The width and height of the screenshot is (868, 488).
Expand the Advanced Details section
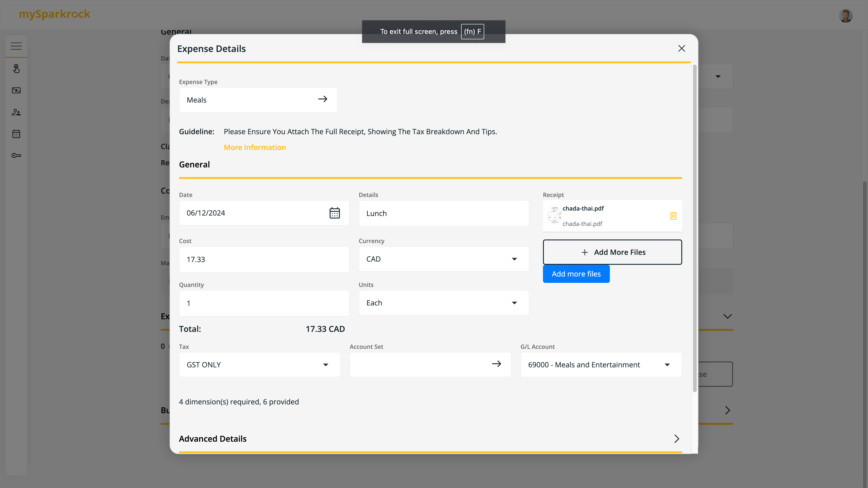(676, 439)
